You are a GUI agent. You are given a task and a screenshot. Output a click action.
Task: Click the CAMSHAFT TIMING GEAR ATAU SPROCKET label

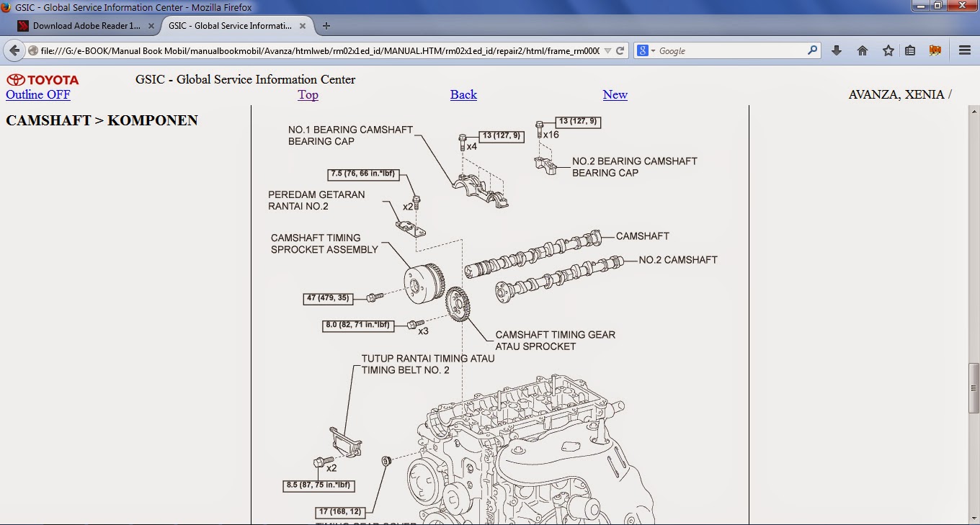pyautogui.click(x=556, y=341)
